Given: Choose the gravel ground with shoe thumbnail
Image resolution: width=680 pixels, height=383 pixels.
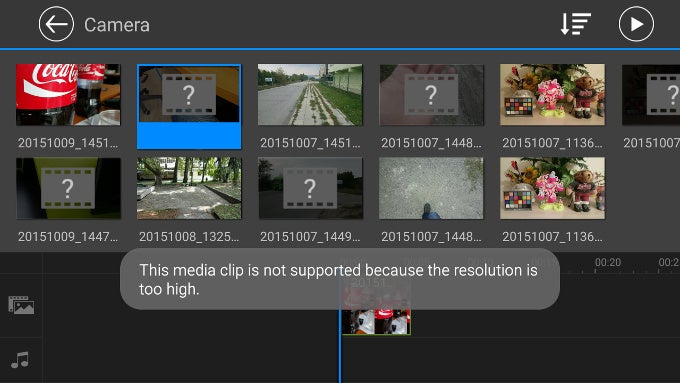Looking at the screenshot, I should click(x=431, y=188).
